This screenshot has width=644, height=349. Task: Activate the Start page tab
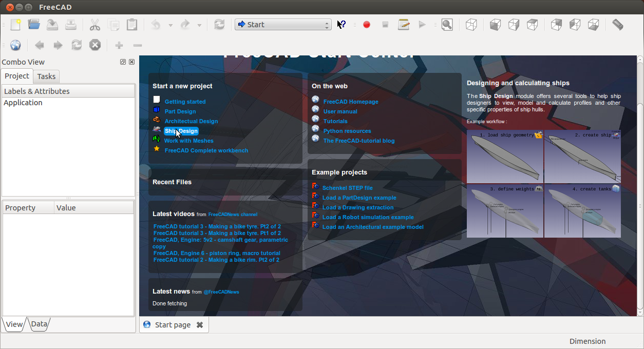click(x=173, y=325)
